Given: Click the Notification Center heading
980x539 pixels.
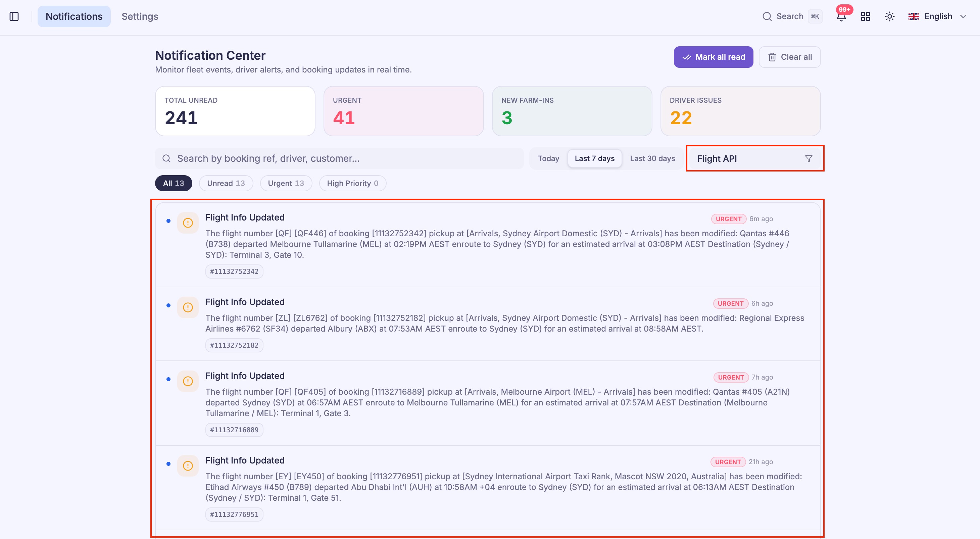Looking at the screenshot, I should pos(210,55).
